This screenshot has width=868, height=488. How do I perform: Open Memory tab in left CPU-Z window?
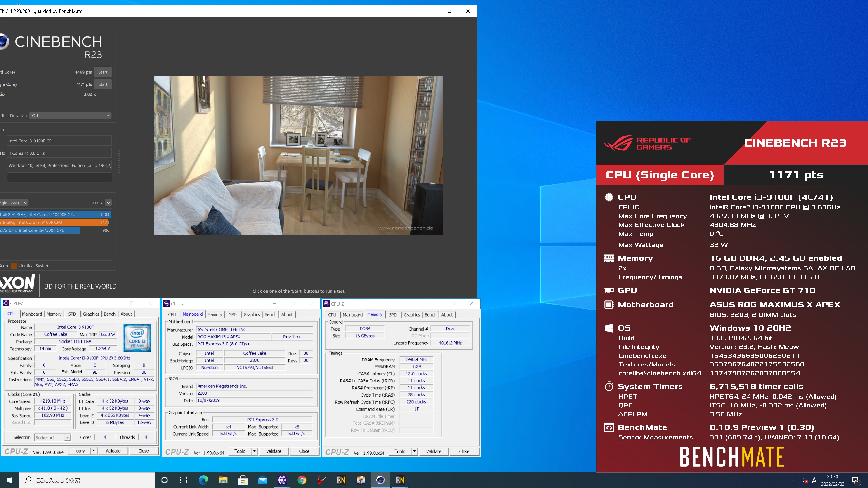coord(54,314)
